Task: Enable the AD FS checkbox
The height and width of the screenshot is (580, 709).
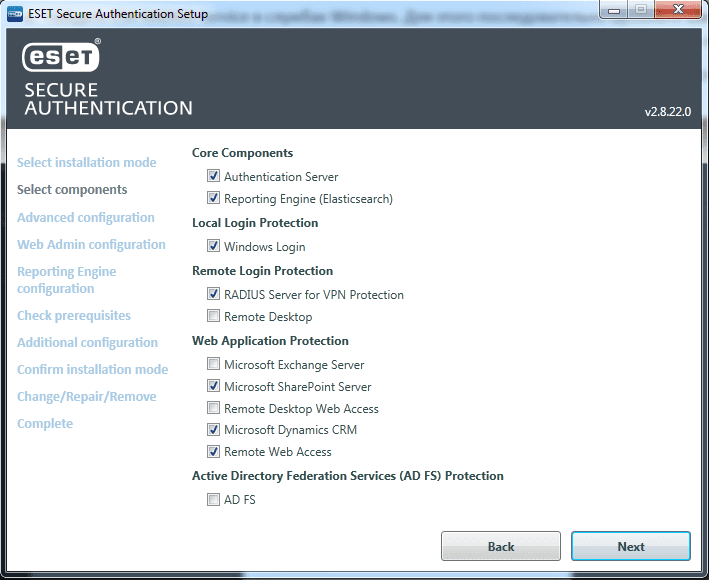Action: (213, 500)
